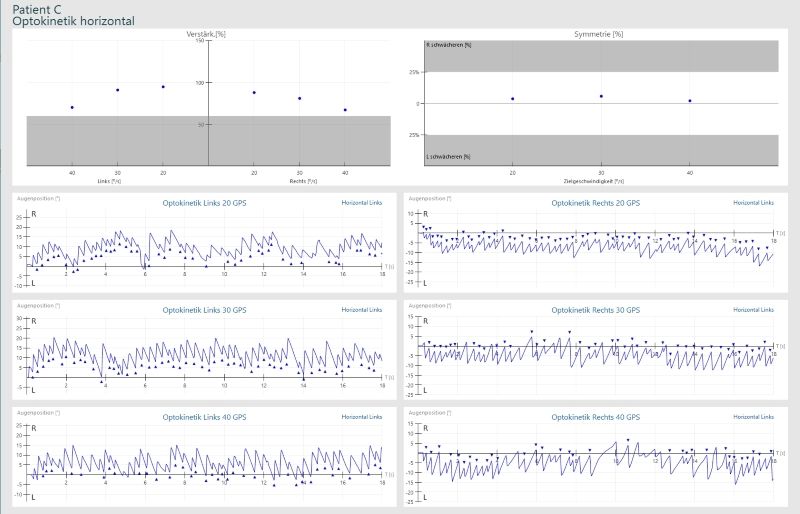Select the Rechts 40 data point in Verstärk. chart
The width and height of the screenshot is (800, 514).
(345, 110)
